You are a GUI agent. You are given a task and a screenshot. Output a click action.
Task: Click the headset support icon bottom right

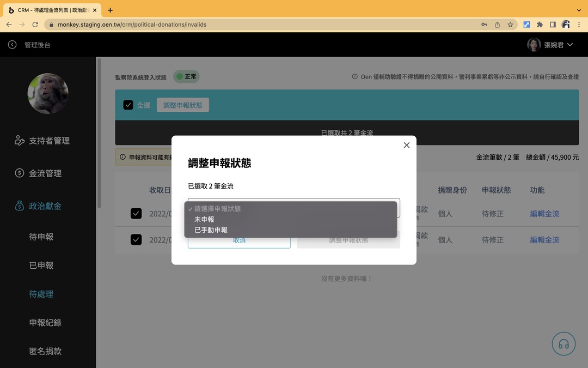(563, 343)
